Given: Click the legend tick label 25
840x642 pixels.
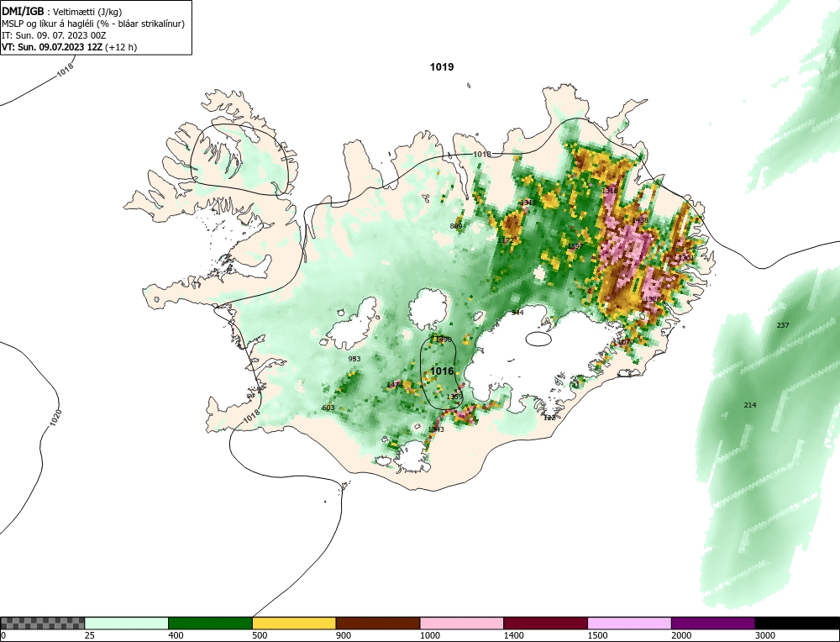Looking at the screenshot, I should (90, 635).
